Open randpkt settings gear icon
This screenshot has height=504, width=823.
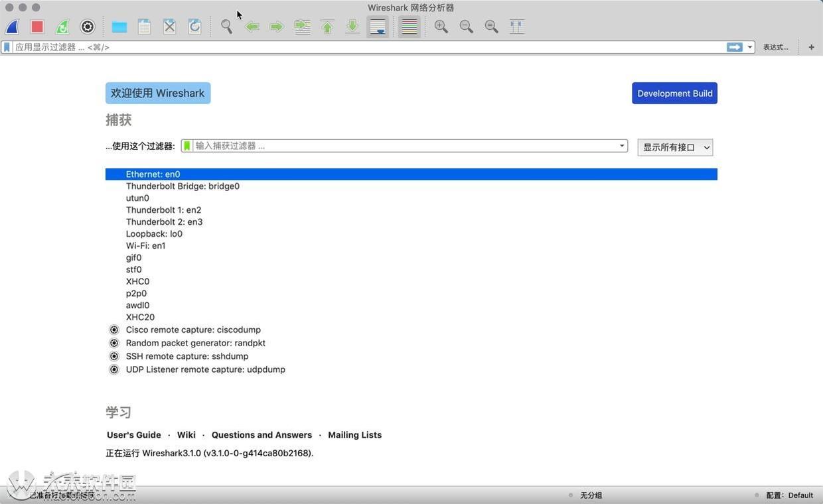(x=114, y=343)
